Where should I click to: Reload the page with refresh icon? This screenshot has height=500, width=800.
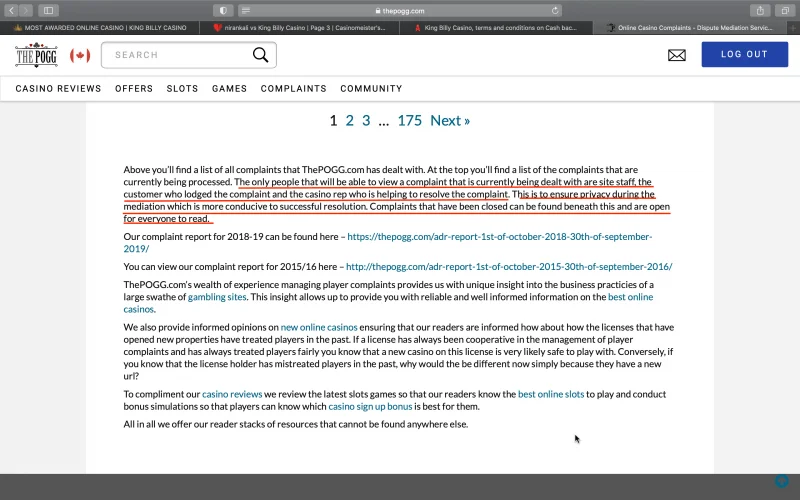(555, 10)
